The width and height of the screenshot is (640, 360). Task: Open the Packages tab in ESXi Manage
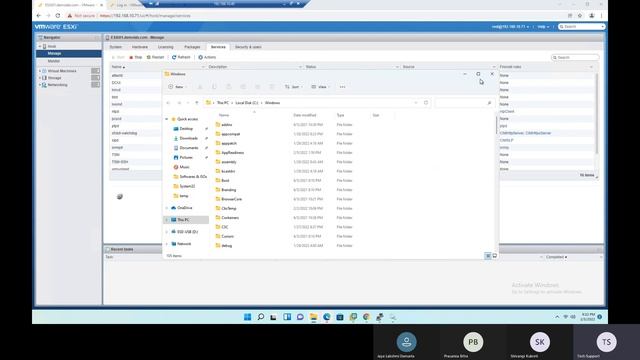pos(192,47)
